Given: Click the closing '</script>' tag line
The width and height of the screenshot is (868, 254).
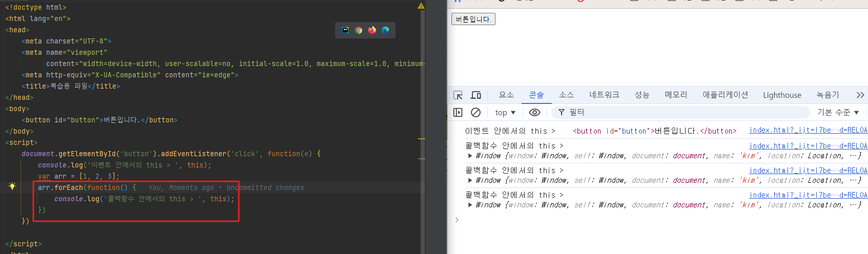Looking at the screenshot, I should click(24, 244).
